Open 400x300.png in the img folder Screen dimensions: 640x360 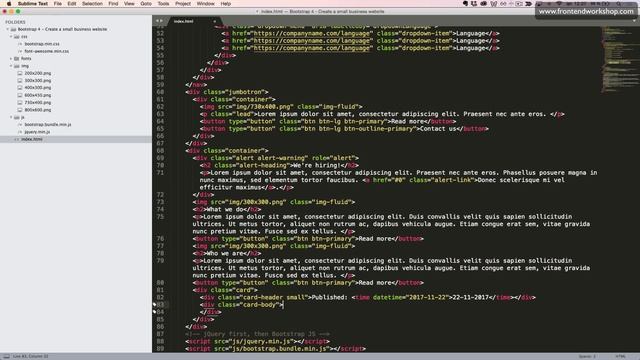click(38, 88)
